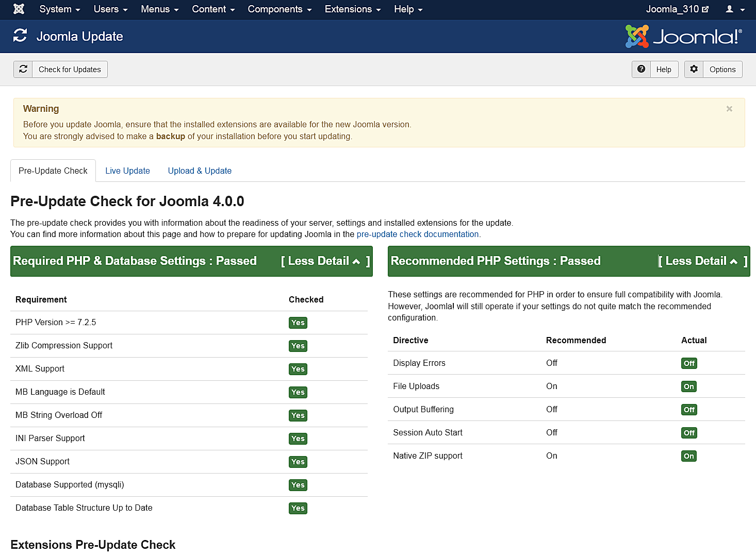
Task: Click the refresh icon beside Joomla Update title
Action: coord(21,36)
